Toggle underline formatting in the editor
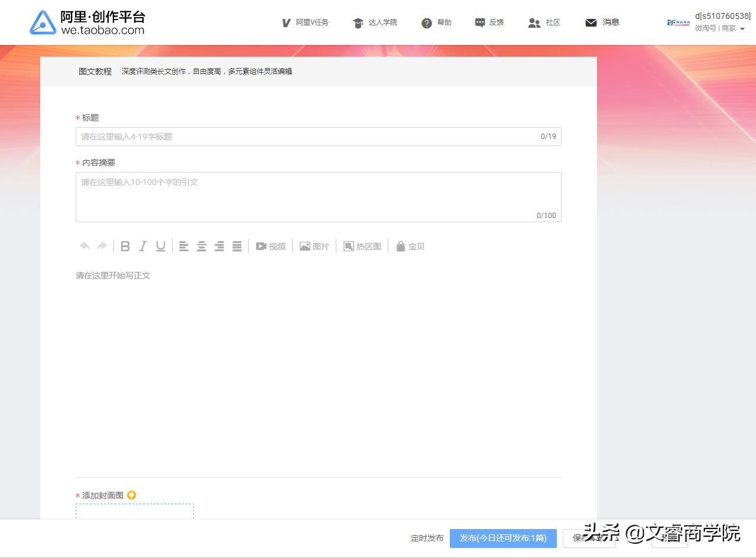The width and height of the screenshot is (756, 558). [x=160, y=245]
